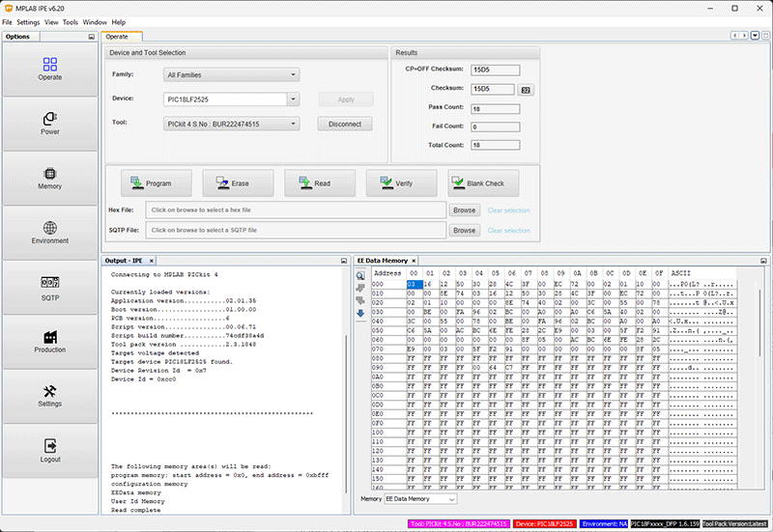Open the Settings panel with the wrench icon
Image resolution: width=773 pixels, height=532 pixels.
(50, 396)
